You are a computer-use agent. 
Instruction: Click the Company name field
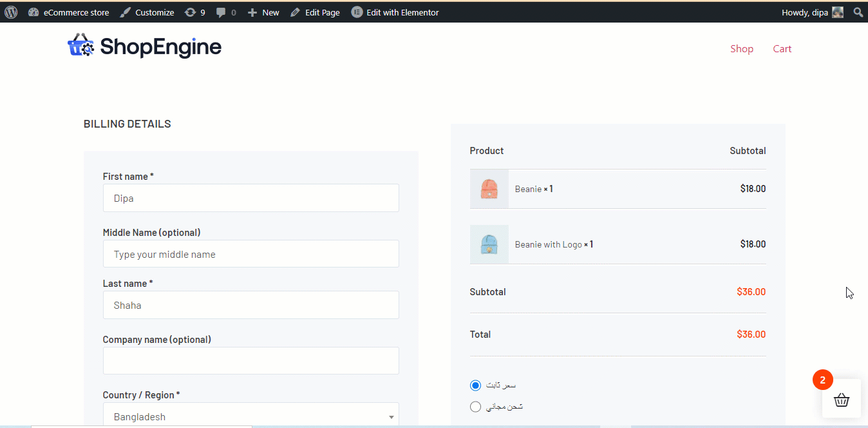pyautogui.click(x=251, y=361)
